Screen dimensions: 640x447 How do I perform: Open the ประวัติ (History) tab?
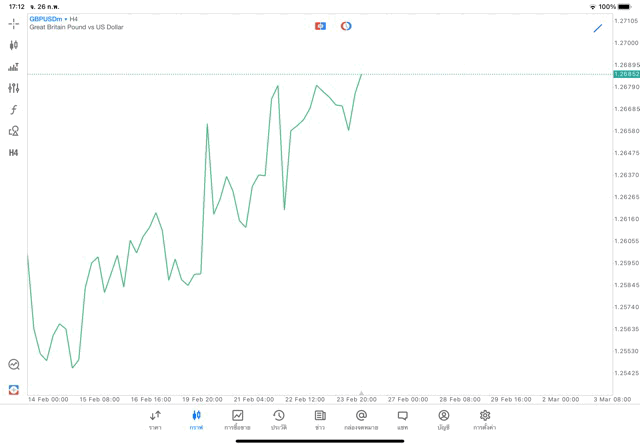pos(279,420)
